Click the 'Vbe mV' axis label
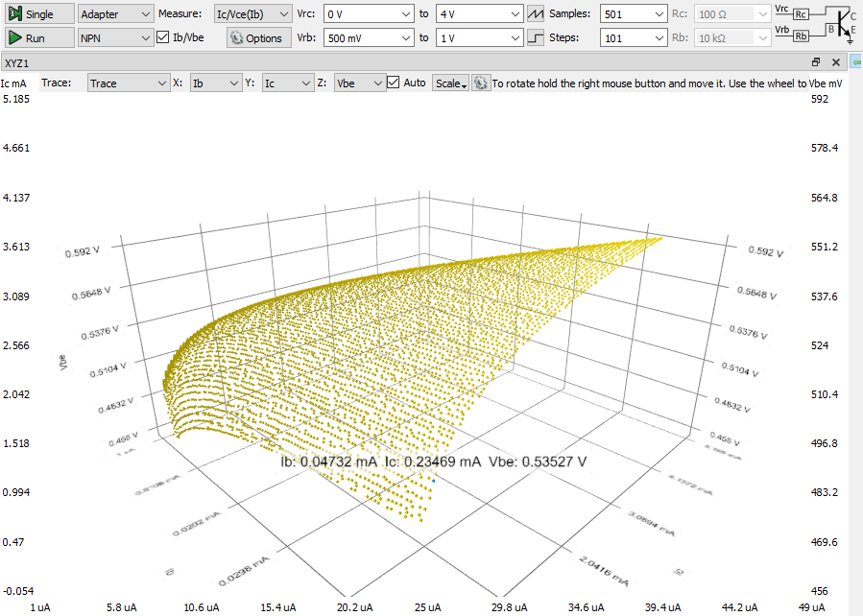Image resolution: width=863 pixels, height=616 pixels. 827,83
